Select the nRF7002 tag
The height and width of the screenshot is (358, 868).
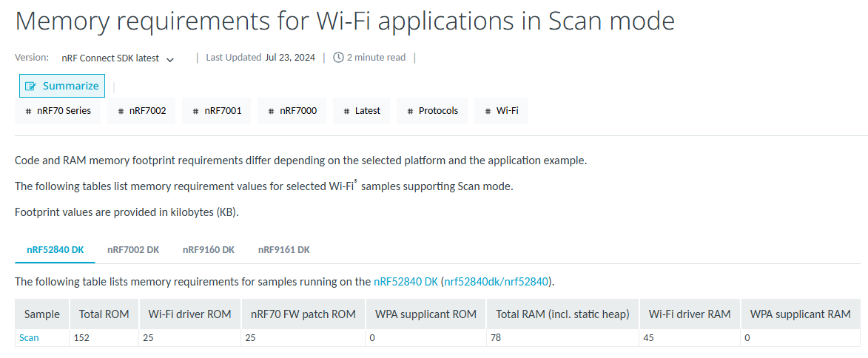click(x=141, y=111)
